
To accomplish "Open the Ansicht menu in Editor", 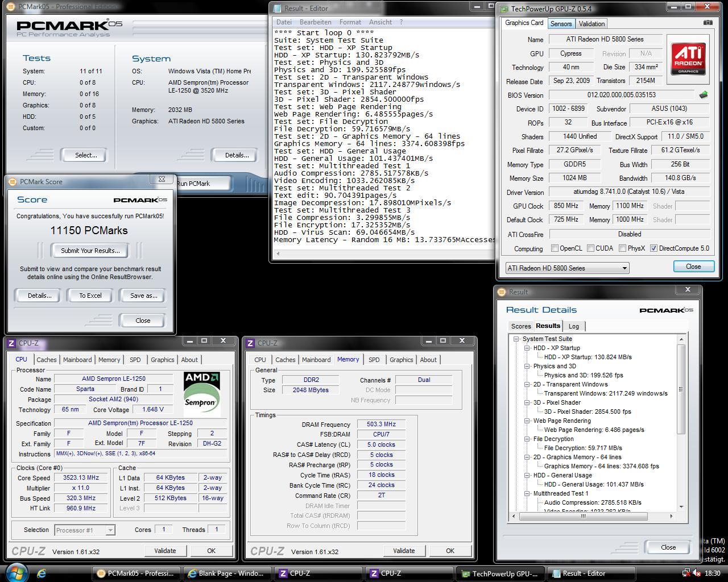I will (x=380, y=22).
